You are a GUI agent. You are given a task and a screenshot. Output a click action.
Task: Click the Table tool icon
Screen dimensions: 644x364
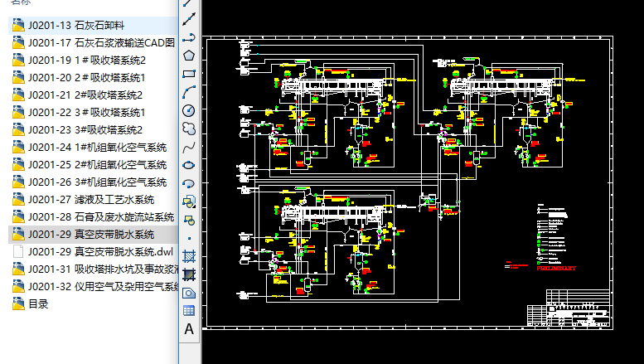click(189, 310)
